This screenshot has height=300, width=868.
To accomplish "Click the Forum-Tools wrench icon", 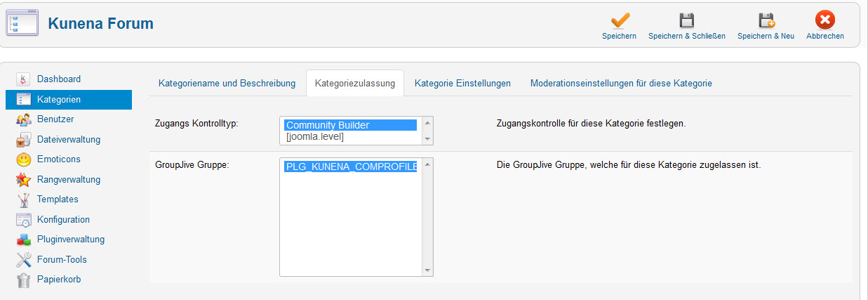I will [x=24, y=260].
